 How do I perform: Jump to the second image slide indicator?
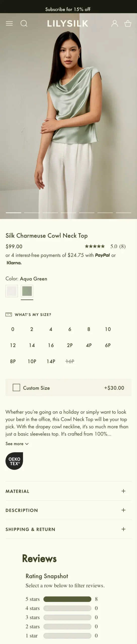click(32, 213)
